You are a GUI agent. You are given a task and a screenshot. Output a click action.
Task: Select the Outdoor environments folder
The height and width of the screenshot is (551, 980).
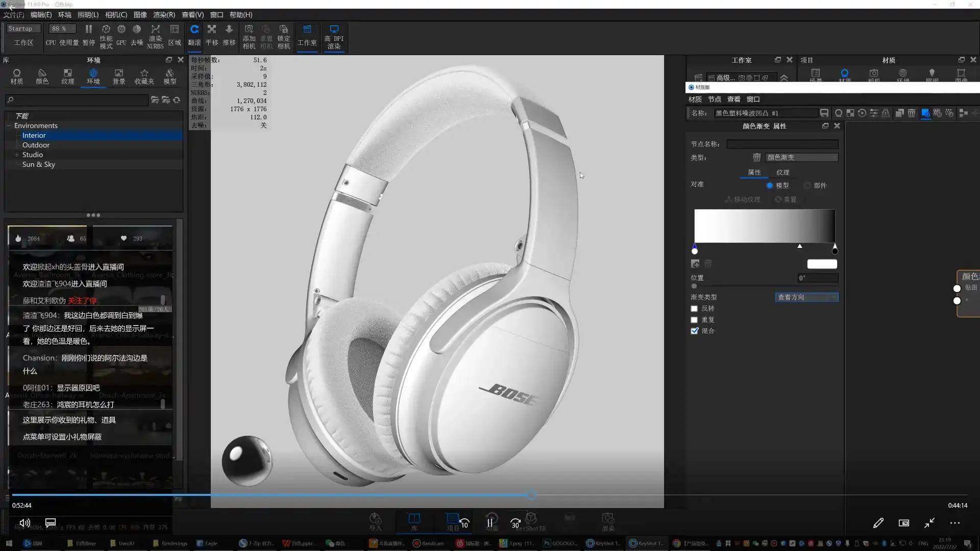point(36,145)
